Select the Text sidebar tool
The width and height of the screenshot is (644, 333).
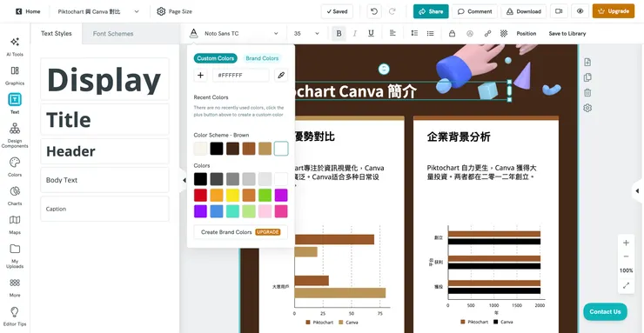(x=15, y=103)
